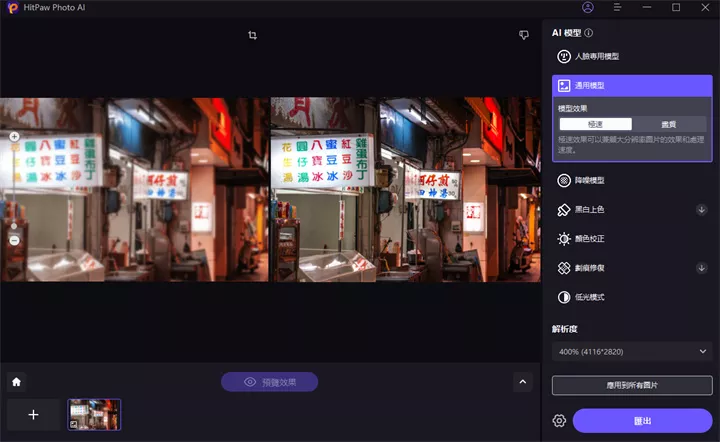
Task: Select the 降噪模型 denoise model
Action: (x=632, y=180)
